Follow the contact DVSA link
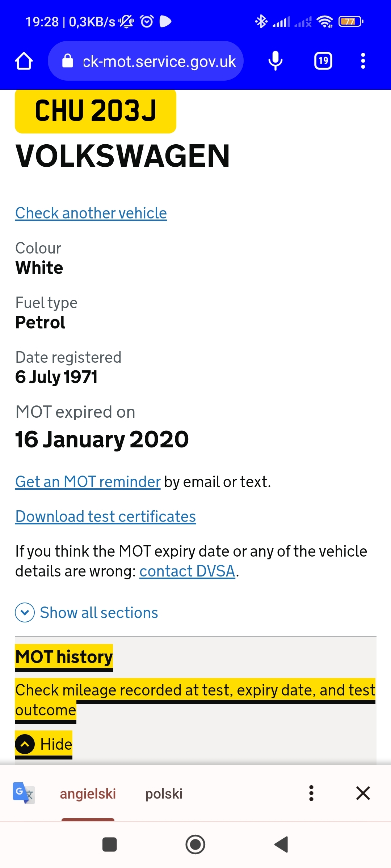The image size is (391, 868). [187, 571]
